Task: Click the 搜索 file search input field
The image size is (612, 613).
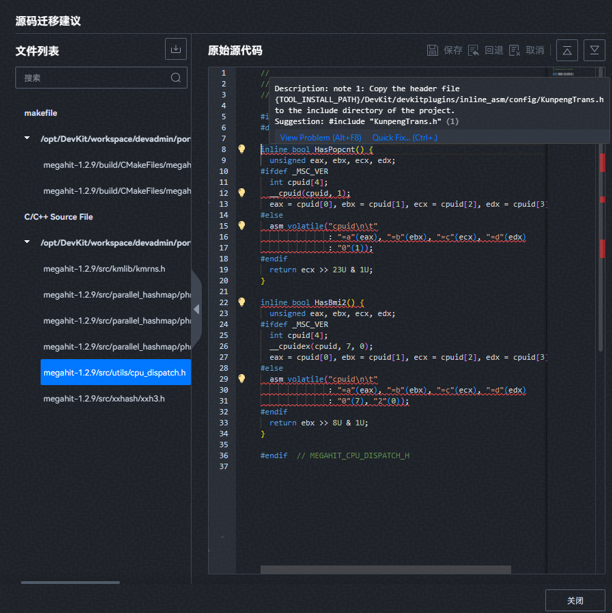Action: [90, 78]
